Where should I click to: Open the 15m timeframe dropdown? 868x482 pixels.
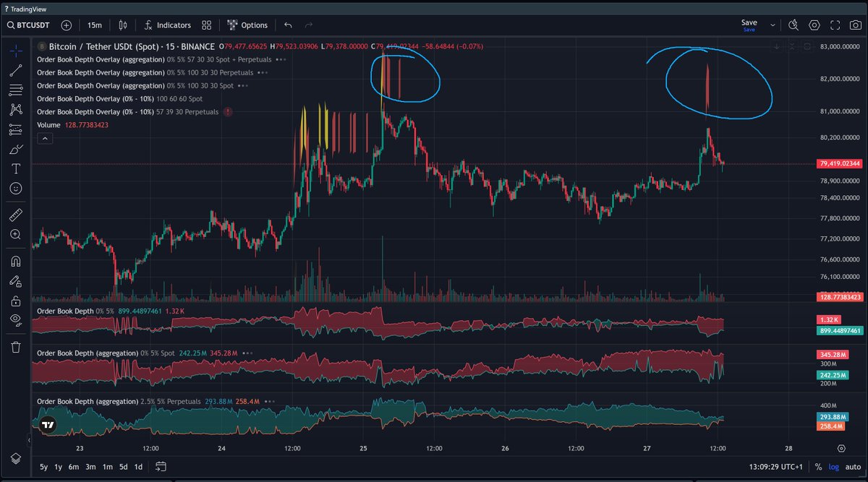(94, 25)
